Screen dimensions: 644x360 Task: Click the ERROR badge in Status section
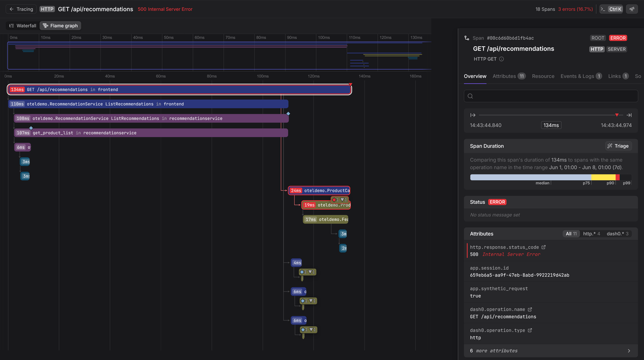pyautogui.click(x=497, y=202)
